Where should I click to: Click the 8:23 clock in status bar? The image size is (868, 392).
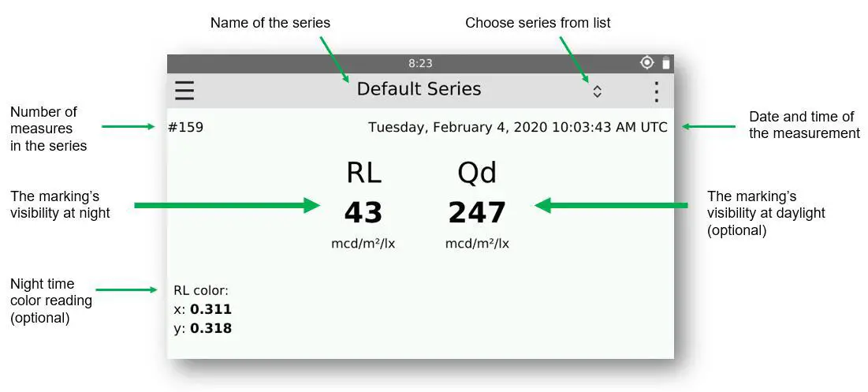click(x=420, y=64)
